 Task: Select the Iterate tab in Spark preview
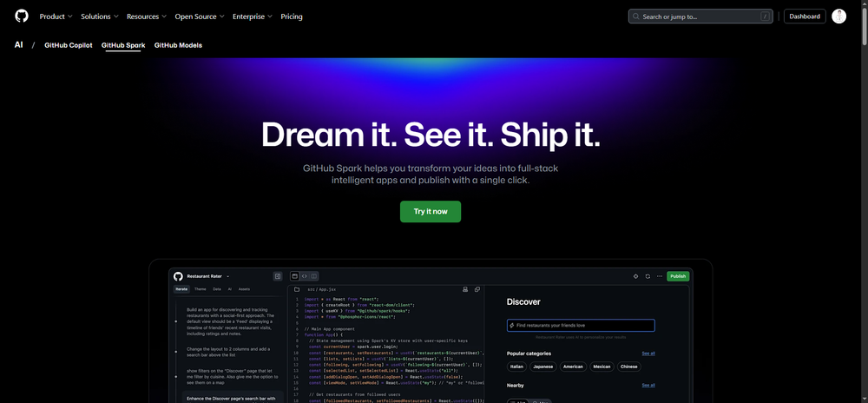tap(181, 289)
